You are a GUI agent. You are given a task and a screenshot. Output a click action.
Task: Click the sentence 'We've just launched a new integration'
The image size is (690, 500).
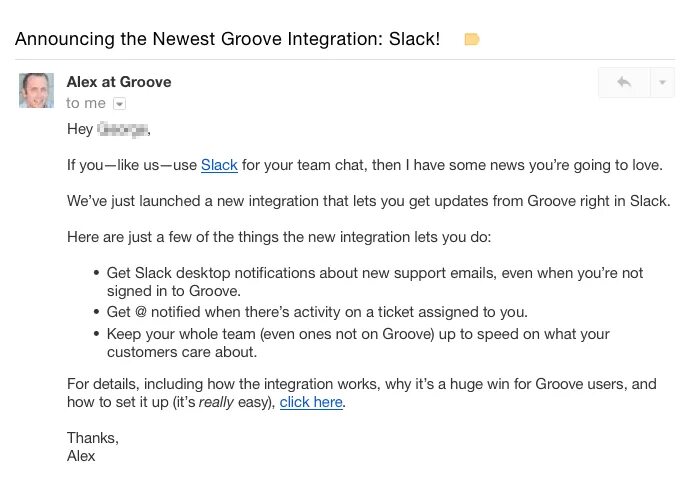pos(369,201)
